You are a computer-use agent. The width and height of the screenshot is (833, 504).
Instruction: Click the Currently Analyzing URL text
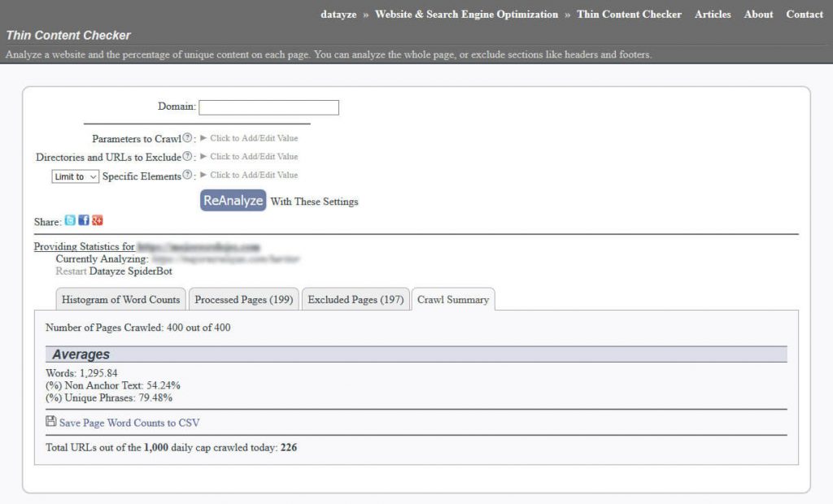[226, 259]
